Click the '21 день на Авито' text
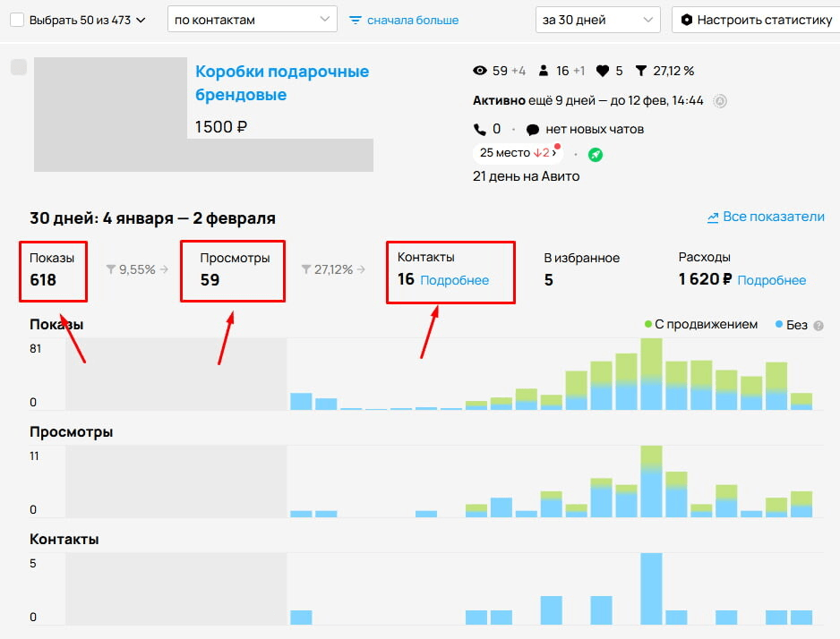The width and height of the screenshot is (840, 639). pyautogui.click(x=526, y=176)
